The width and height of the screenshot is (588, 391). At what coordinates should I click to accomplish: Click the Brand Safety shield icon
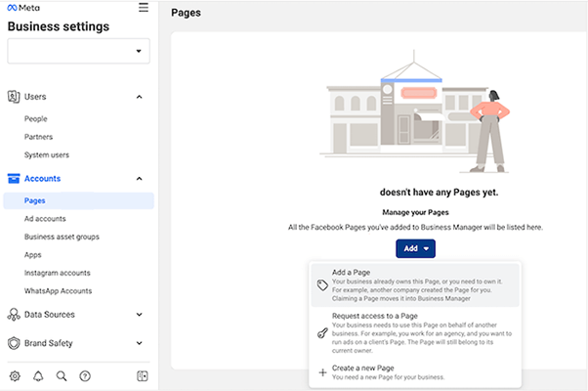click(15, 344)
